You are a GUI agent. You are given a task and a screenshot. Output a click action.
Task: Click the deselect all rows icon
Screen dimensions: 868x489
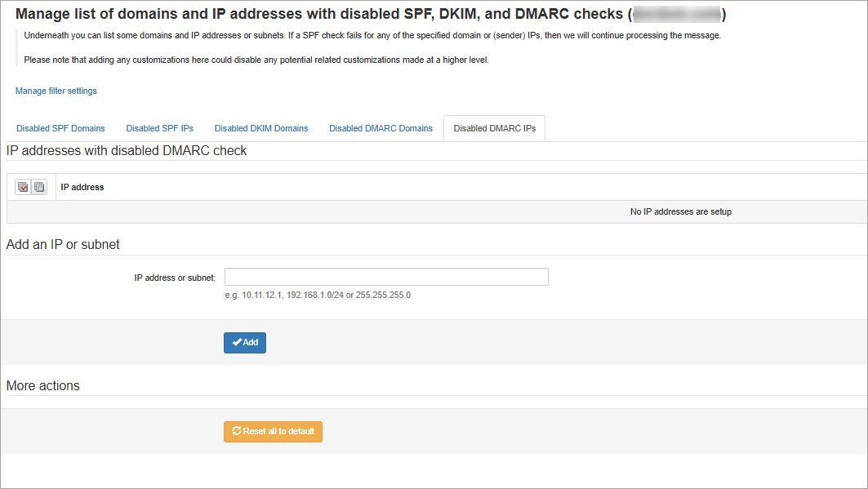tap(39, 187)
